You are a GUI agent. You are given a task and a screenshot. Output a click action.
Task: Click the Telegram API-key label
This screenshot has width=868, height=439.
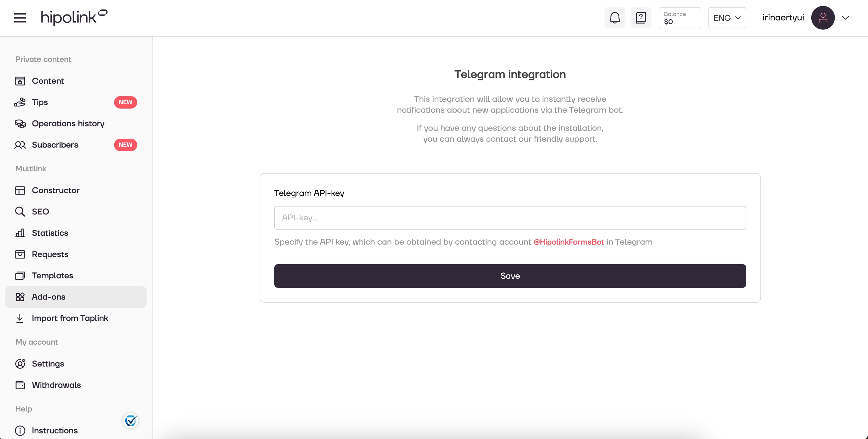click(x=309, y=193)
